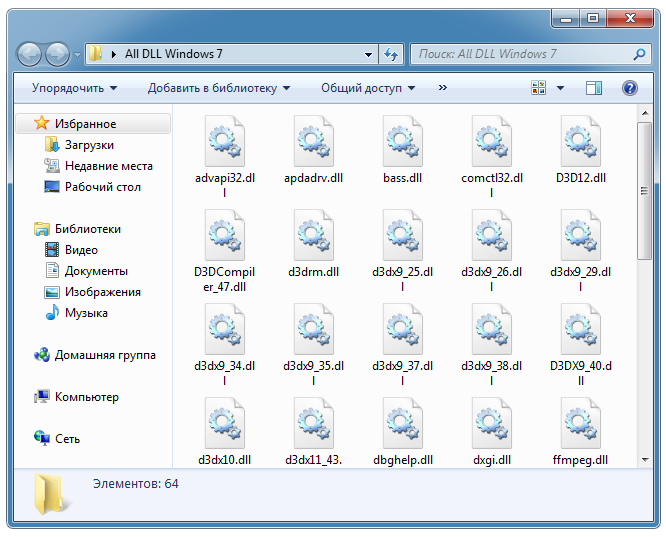Select the d3dx11_43 file icon
This screenshot has height=537, width=666.
click(x=314, y=424)
